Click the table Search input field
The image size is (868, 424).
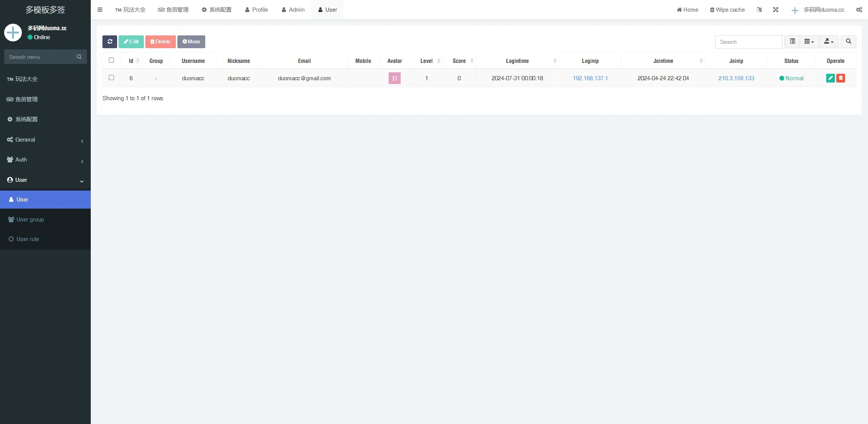tap(748, 42)
